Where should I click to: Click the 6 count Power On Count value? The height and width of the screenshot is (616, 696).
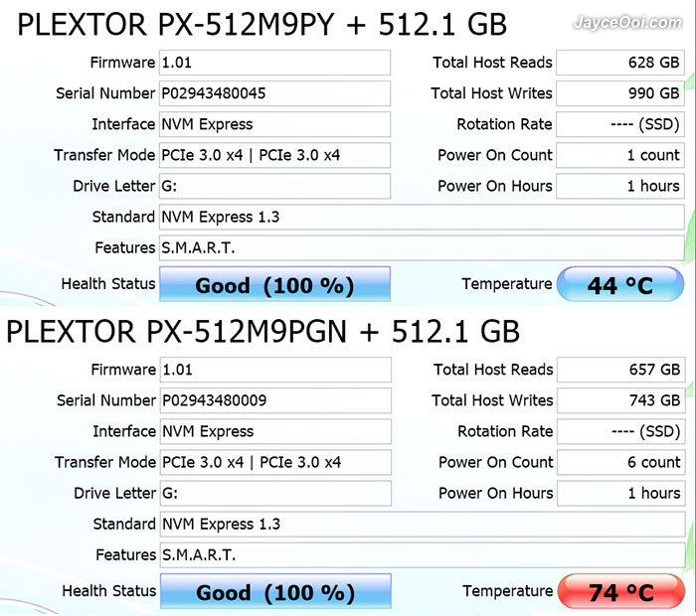click(621, 462)
